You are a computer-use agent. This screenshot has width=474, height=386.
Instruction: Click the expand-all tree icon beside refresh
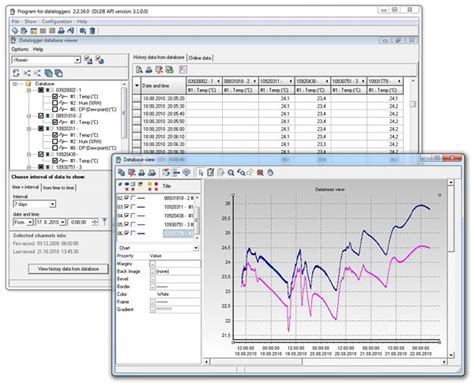[27, 73]
